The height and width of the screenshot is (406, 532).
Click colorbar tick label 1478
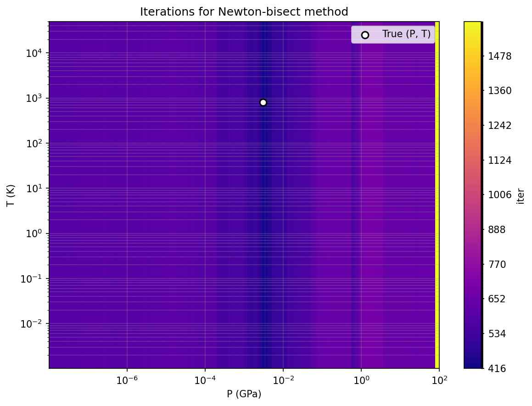(499, 56)
